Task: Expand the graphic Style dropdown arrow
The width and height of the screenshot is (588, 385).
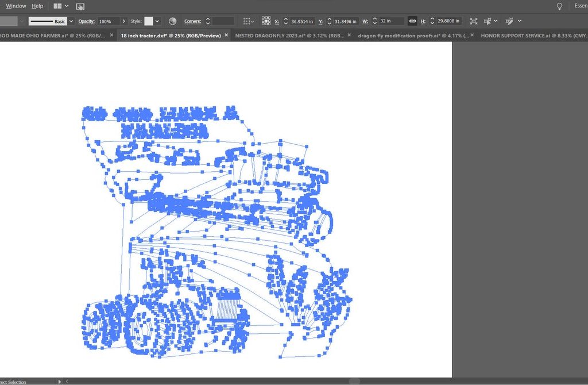Action: tap(157, 21)
